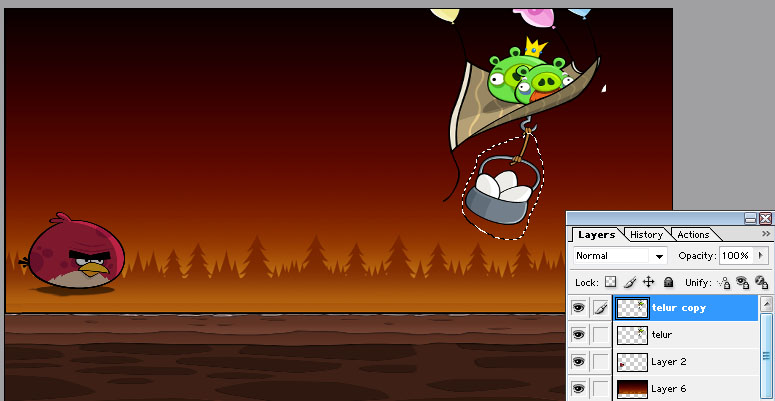The height and width of the screenshot is (401, 775).
Task: Open the Opacity slider arrow
Action: pyautogui.click(x=760, y=256)
